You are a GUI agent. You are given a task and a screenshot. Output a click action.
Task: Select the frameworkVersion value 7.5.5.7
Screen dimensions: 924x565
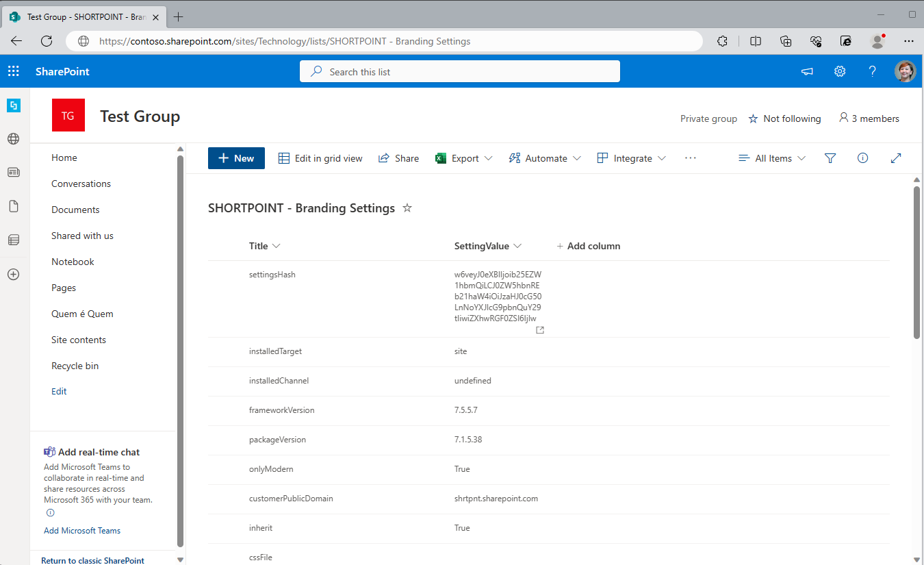click(x=466, y=410)
